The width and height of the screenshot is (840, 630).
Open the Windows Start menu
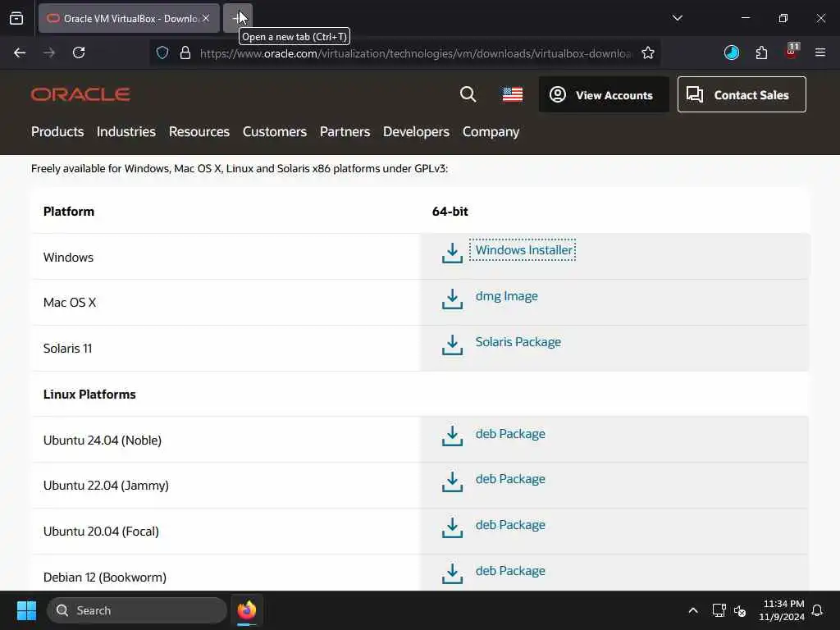coord(26,610)
